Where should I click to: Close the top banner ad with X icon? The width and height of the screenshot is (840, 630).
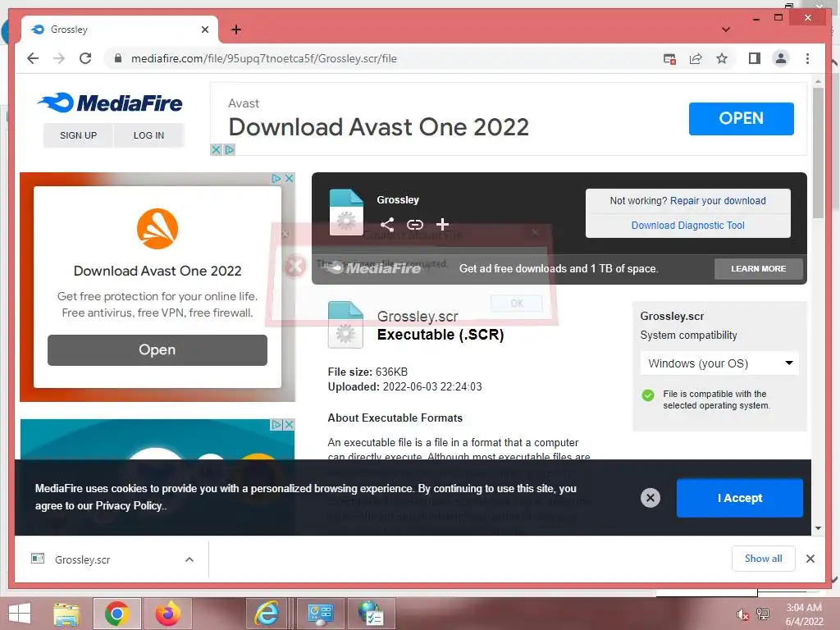(x=216, y=149)
